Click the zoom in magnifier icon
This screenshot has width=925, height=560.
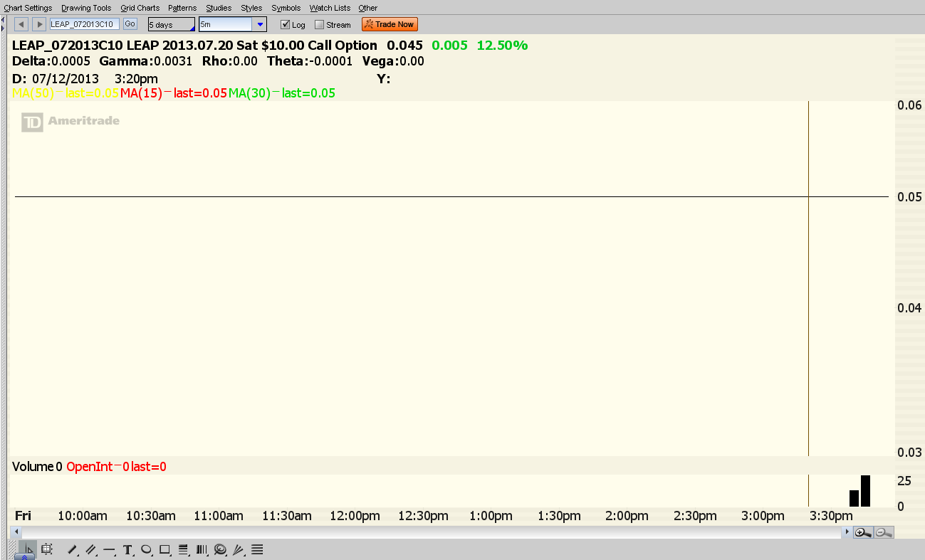pos(863,532)
